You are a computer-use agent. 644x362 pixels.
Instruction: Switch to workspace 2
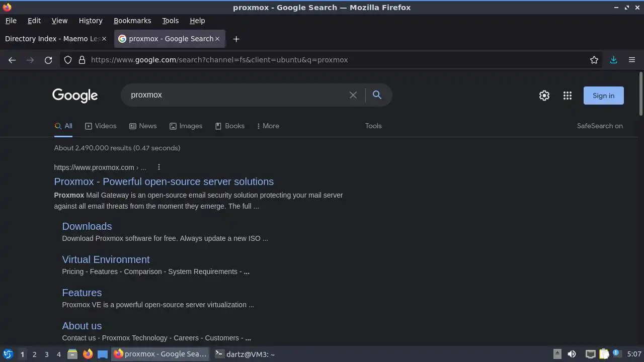[34, 354]
